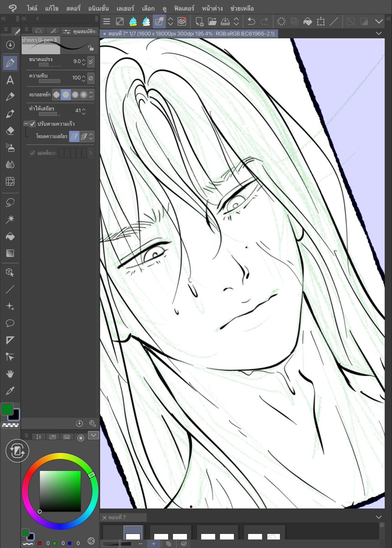Select the Text tool
Image resolution: width=392 pixels, height=548 pixels.
(x=10, y=80)
